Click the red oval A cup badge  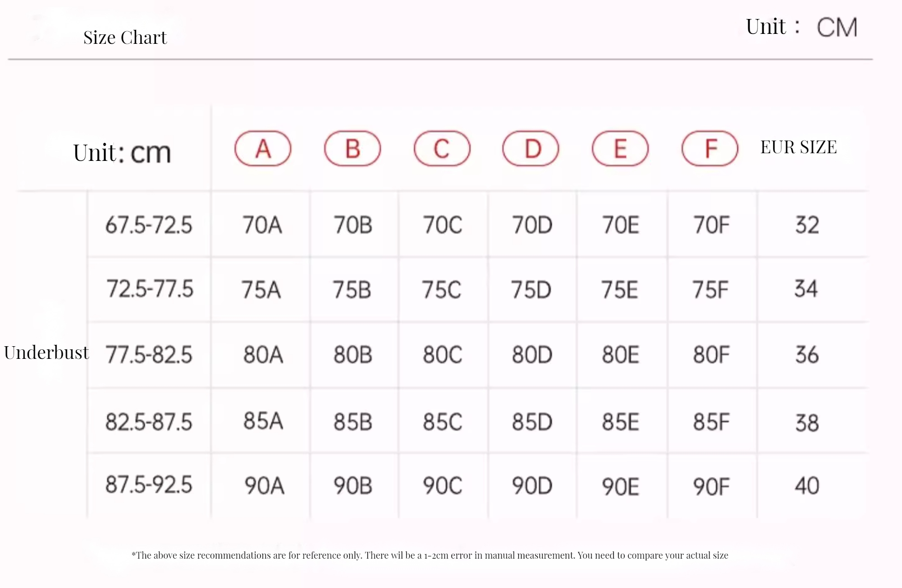[263, 148]
